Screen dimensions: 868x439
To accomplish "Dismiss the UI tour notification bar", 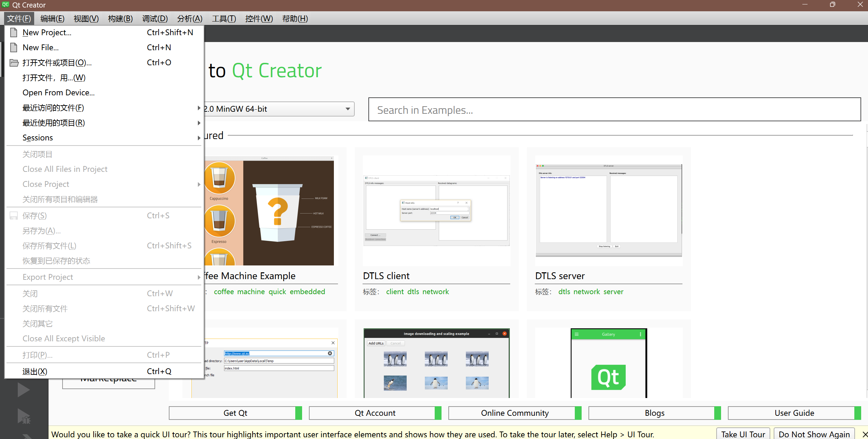I will (865, 434).
